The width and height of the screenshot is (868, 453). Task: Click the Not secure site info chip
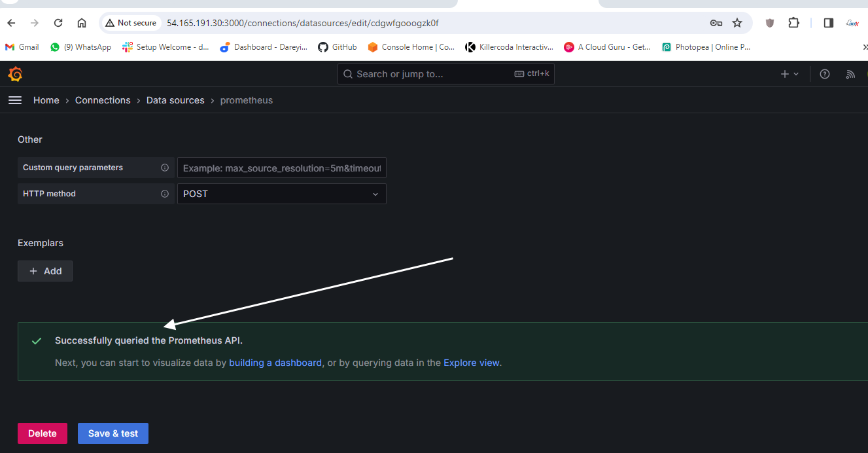(130, 23)
